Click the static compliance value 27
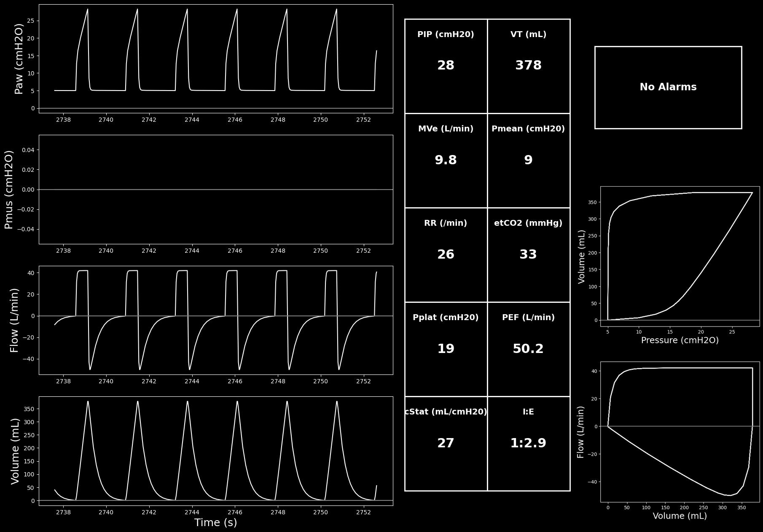 (x=446, y=443)
